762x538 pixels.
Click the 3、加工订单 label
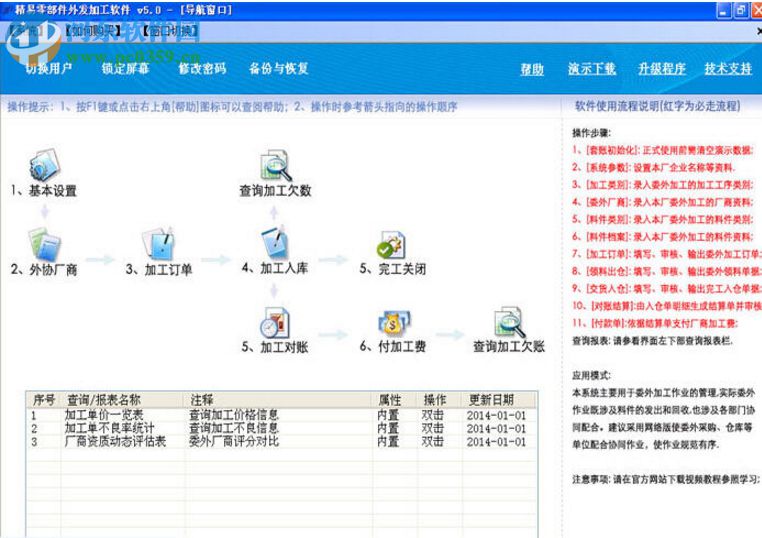click(159, 269)
